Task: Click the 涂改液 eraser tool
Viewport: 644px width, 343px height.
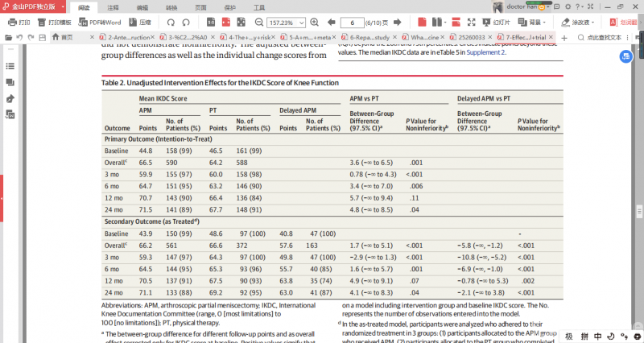Action: coord(576,23)
